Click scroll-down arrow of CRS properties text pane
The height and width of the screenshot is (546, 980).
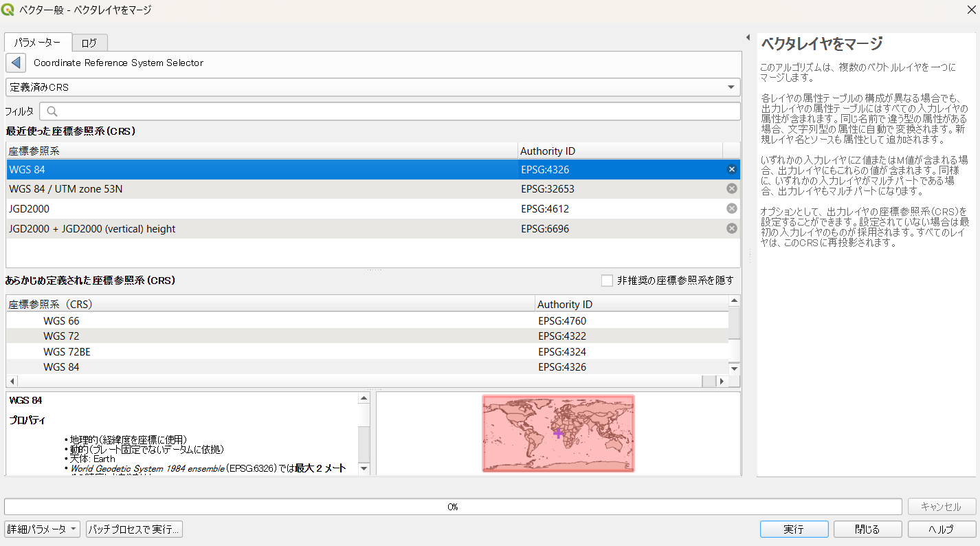point(364,468)
